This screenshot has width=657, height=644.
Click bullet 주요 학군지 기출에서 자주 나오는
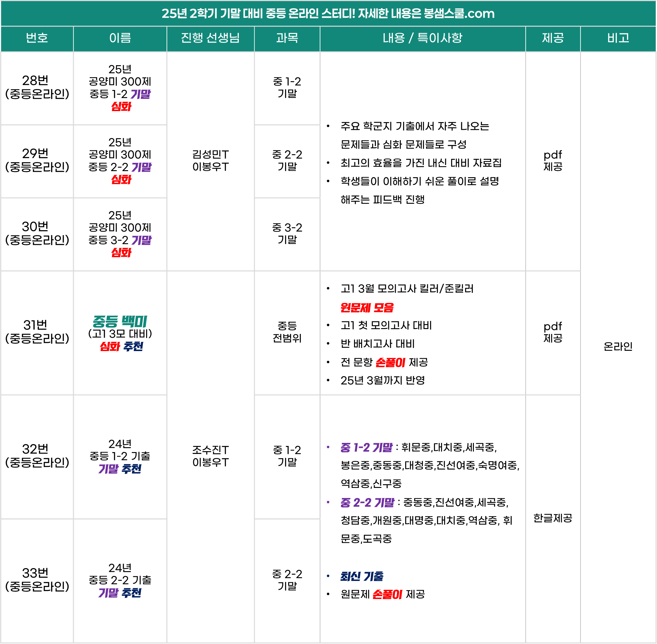[x=415, y=126]
